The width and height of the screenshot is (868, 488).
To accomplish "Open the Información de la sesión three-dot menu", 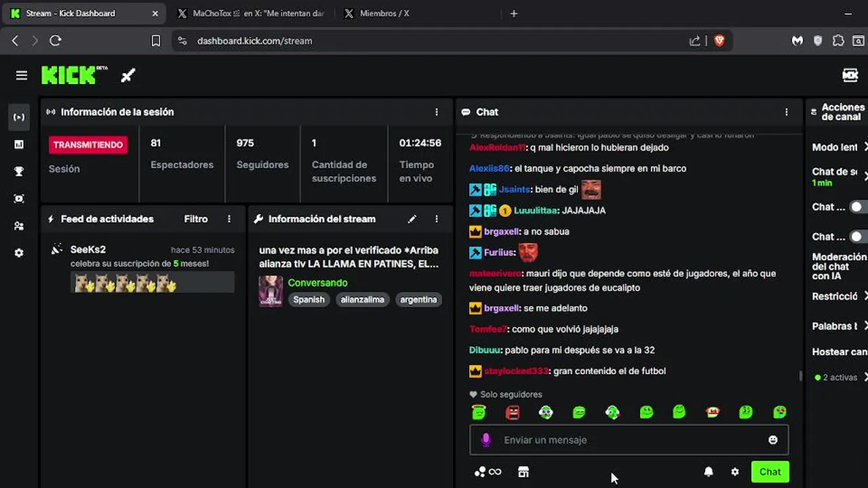I will coord(437,112).
